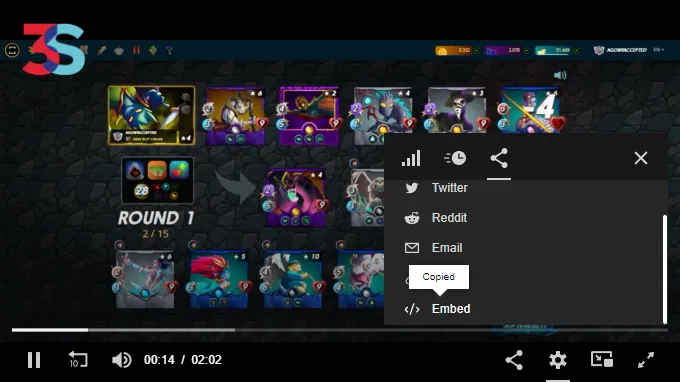The height and width of the screenshot is (382, 680).
Task: Toggle the in-game sound speaker icon
Action: coord(560,75)
